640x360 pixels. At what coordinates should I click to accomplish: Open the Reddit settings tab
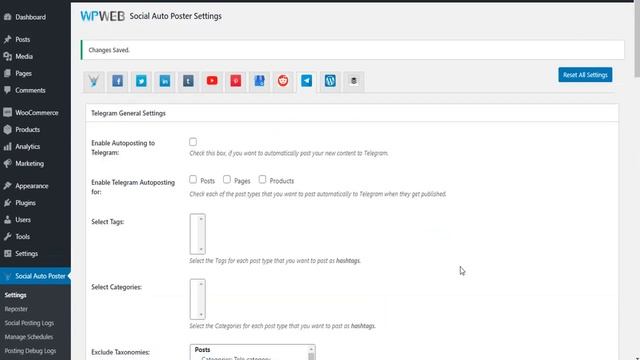click(x=283, y=81)
